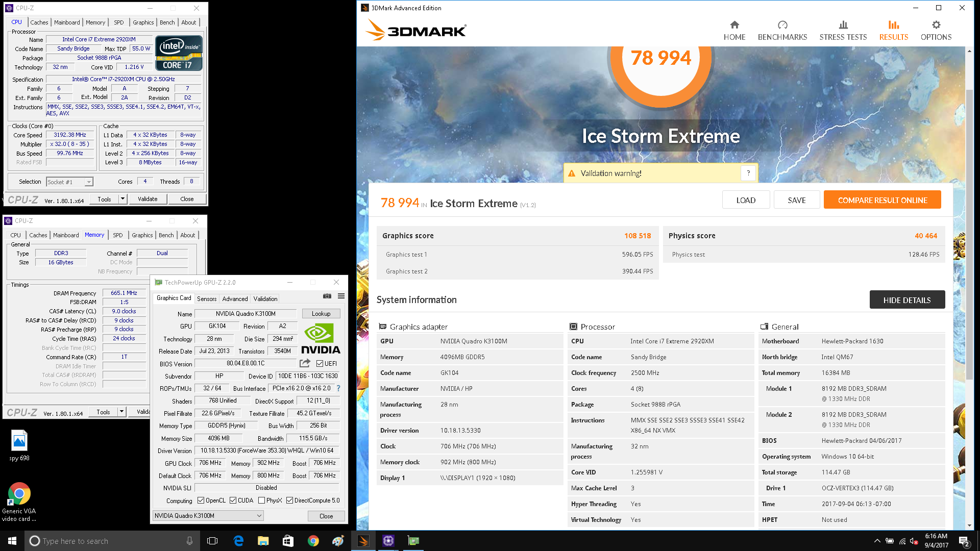Click the Intel Core i7 logo in CPU-Z

pos(179,53)
